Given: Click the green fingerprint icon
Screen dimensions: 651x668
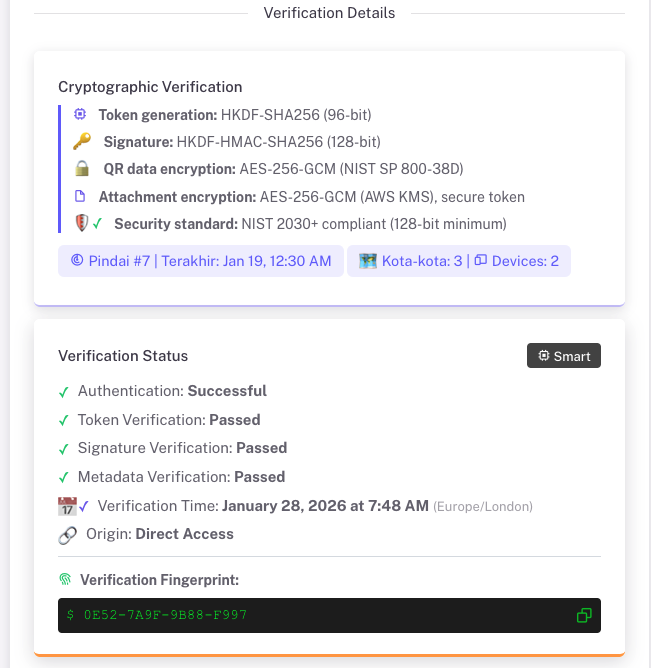Looking at the screenshot, I should 65,579.
